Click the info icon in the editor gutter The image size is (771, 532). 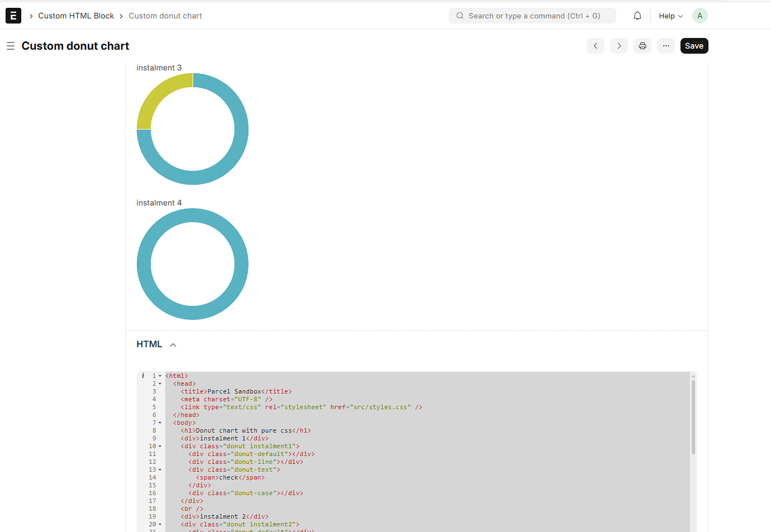coord(142,375)
